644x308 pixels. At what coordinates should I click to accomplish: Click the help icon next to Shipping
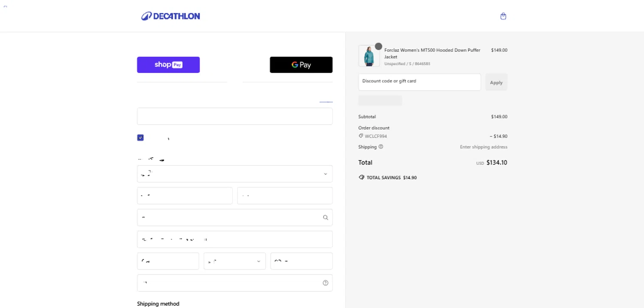coord(381,146)
